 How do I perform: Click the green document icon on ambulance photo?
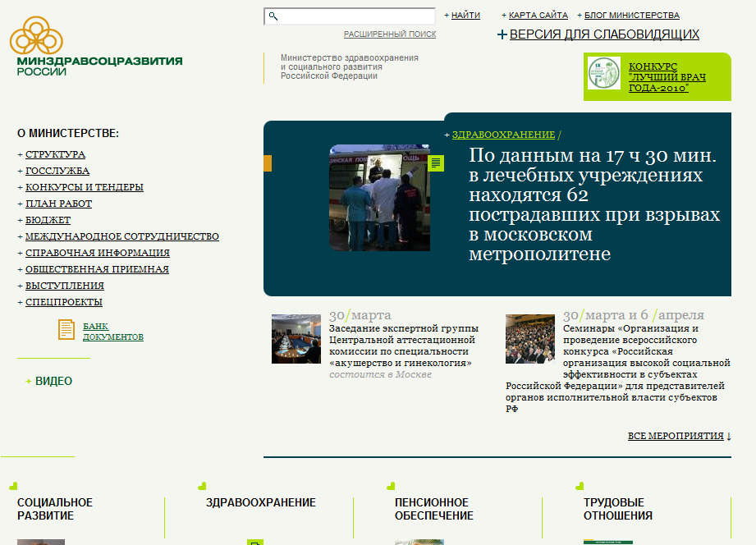pos(436,163)
